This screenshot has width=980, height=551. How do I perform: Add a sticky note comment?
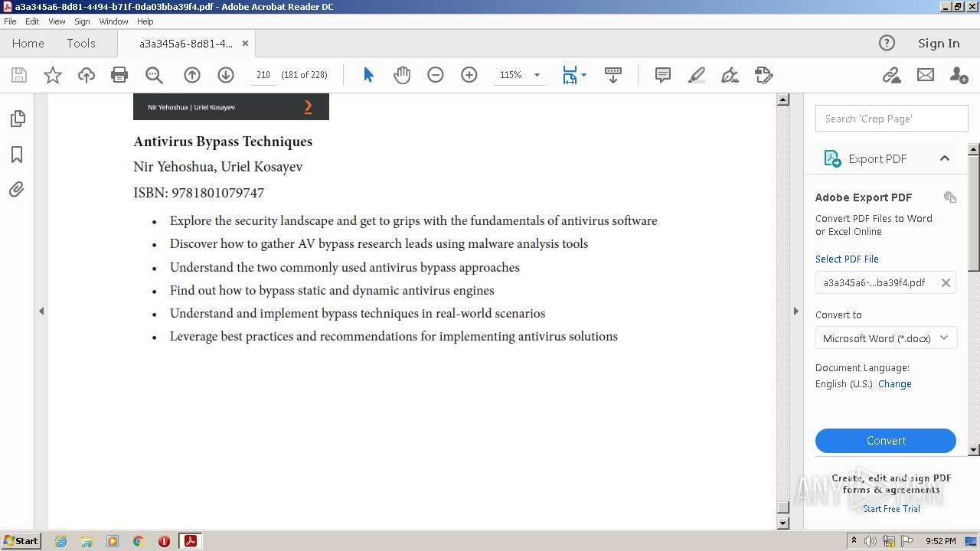click(663, 75)
